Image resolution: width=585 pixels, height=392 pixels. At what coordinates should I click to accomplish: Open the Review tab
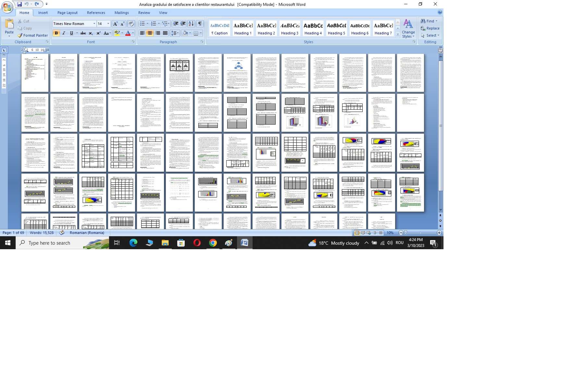pos(144,13)
